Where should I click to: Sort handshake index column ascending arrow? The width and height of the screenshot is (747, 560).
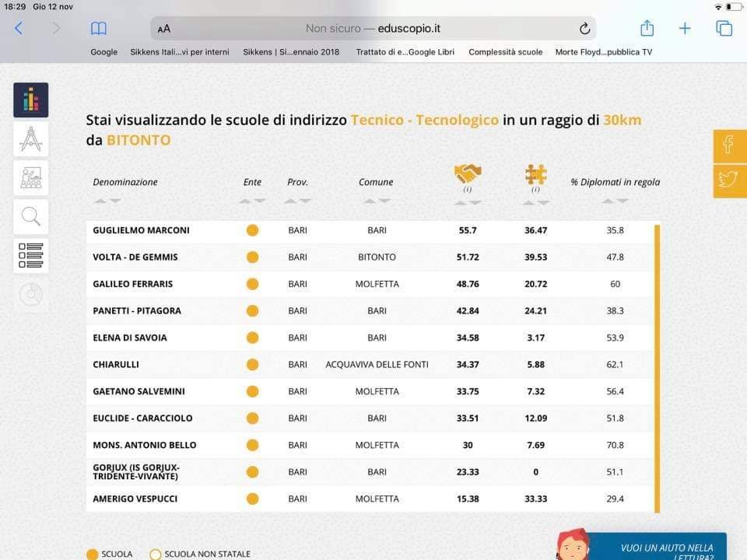point(460,203)
